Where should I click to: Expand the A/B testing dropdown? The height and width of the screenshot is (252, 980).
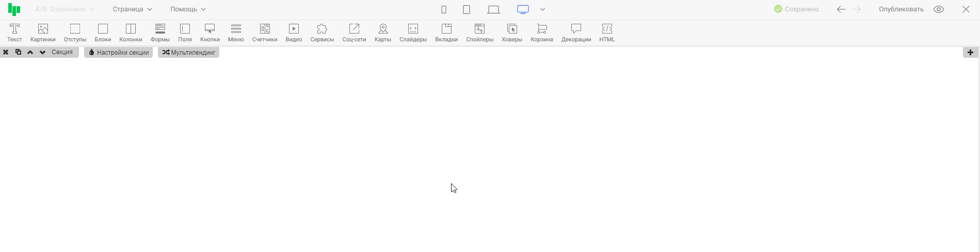(65, 9)
